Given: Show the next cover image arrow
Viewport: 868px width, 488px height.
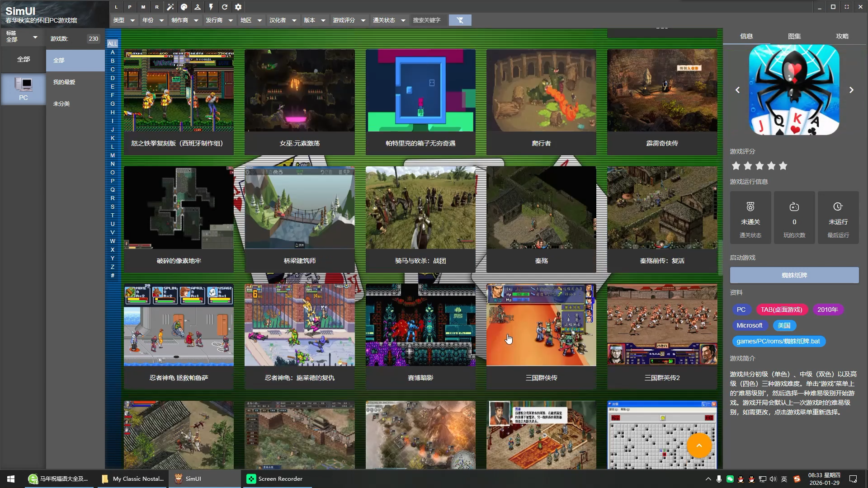Looking at the screenshot, I should pyautogui.click(x=851, y=90).
